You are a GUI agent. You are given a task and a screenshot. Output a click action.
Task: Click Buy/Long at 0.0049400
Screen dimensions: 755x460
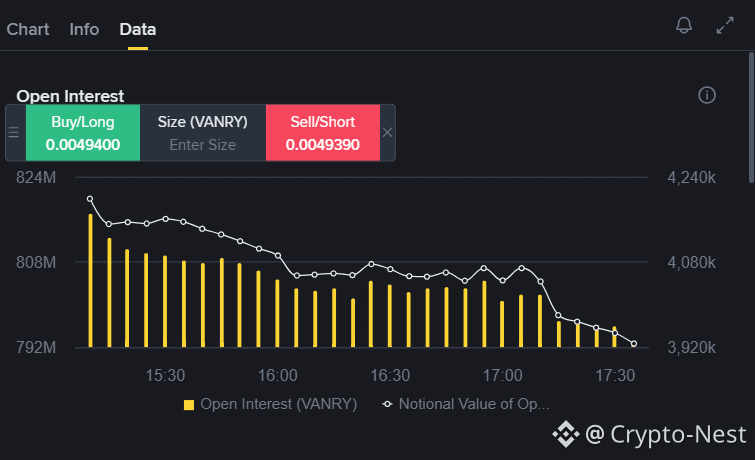83,132
